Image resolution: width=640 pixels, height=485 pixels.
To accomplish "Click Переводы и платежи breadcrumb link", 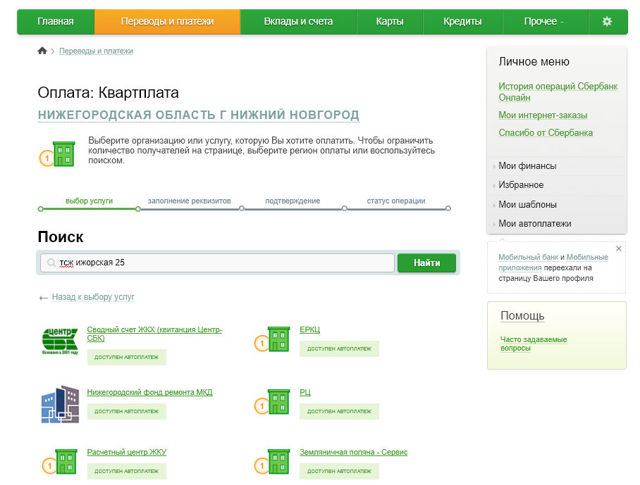I will point(96,51).
